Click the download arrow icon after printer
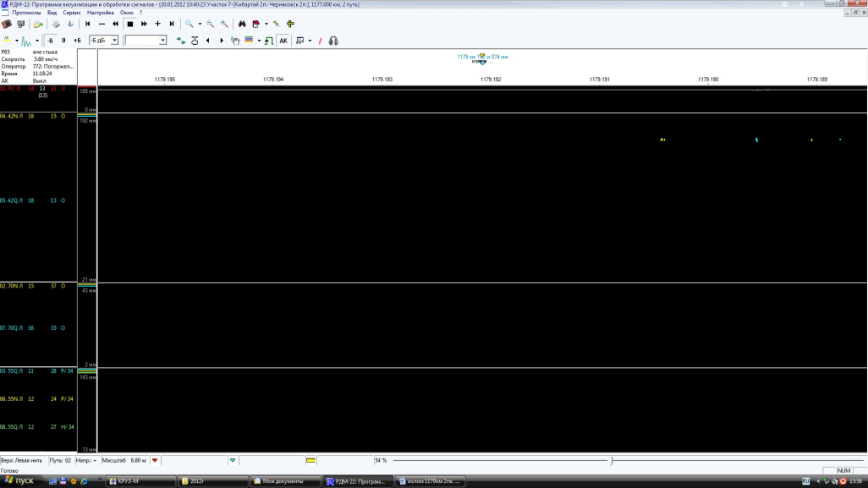This screenshot has width=868, height=488. pos(70,25)
